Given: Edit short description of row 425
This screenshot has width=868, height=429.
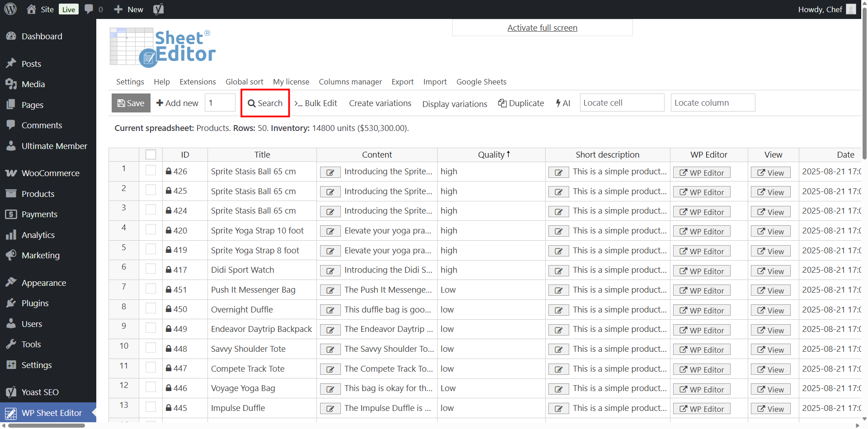Looking at the screenshot, I should click(559, 192).
